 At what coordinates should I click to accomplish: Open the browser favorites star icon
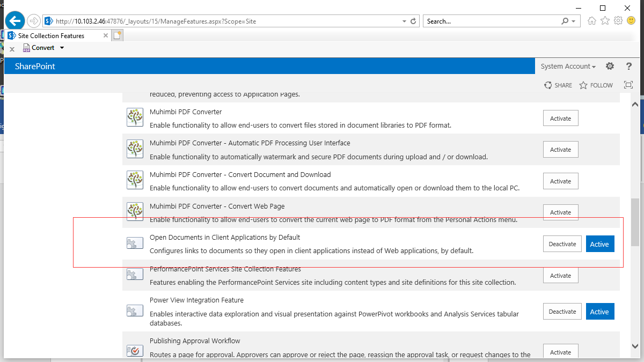pyautogui.click(x=605, y=21)
